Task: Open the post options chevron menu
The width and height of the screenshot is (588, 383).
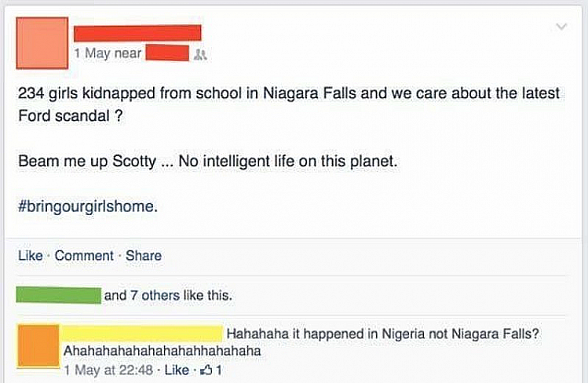Action: point(560,27)
